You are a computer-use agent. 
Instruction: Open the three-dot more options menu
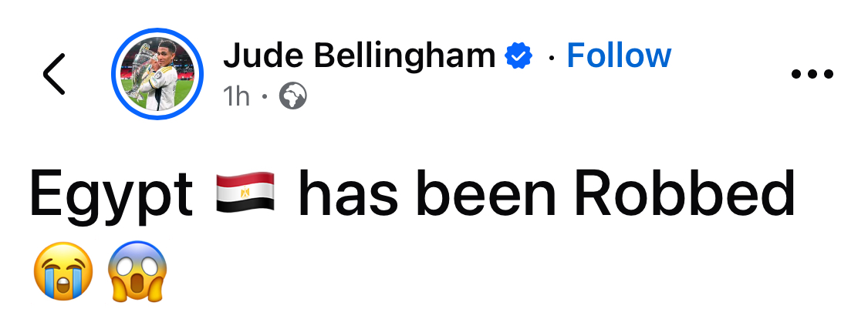812,73
